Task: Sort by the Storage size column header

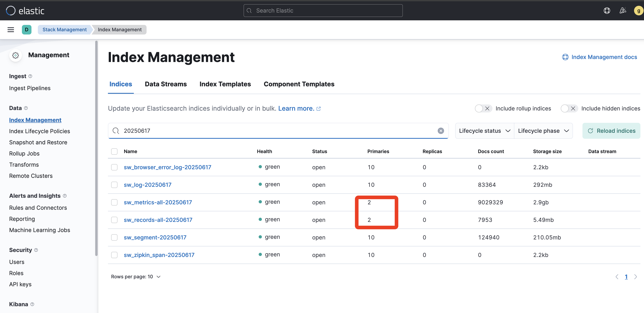Action: pos(547,151)
